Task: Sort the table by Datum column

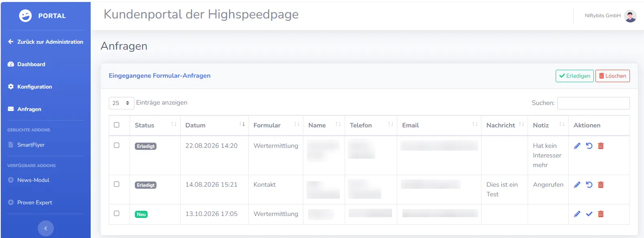Action: (x=214, y=125)
